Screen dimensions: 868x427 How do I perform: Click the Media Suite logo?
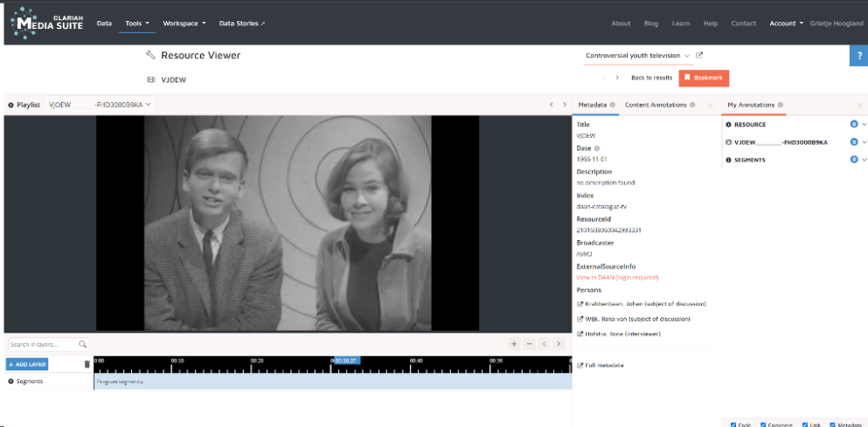[x=48, y=24]
